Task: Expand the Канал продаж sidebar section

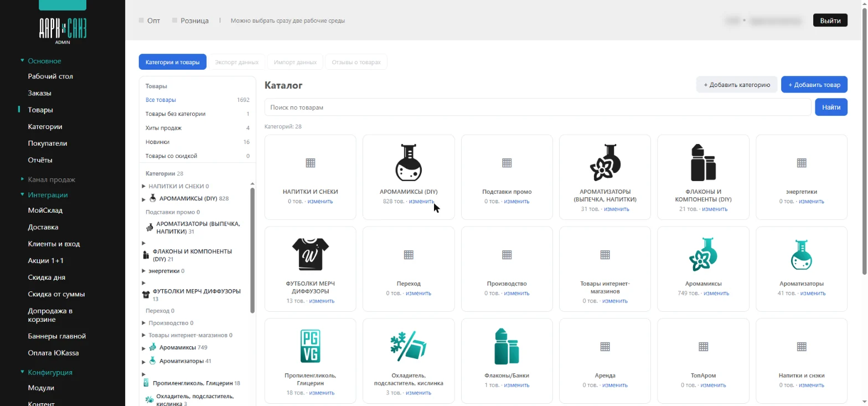Action: pyautogui.click(x=47, y=179)
